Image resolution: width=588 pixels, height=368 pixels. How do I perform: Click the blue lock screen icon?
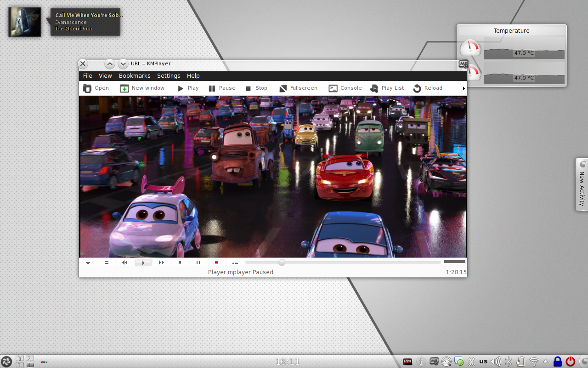click(558, 362)
